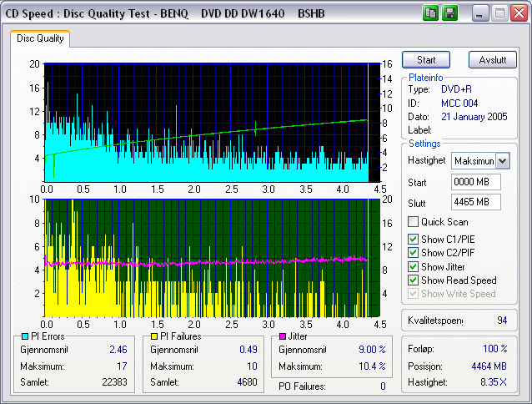This screenshot has height=404, width=532.
Task: Open the Hastighet speed dropdown
Action: [502, 160]
